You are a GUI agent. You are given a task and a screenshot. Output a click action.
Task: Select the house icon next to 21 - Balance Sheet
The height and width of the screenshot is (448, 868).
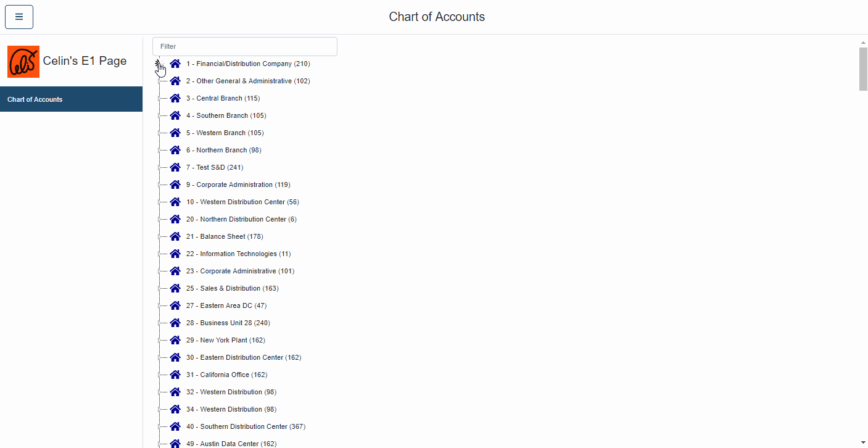pos(175,236)
